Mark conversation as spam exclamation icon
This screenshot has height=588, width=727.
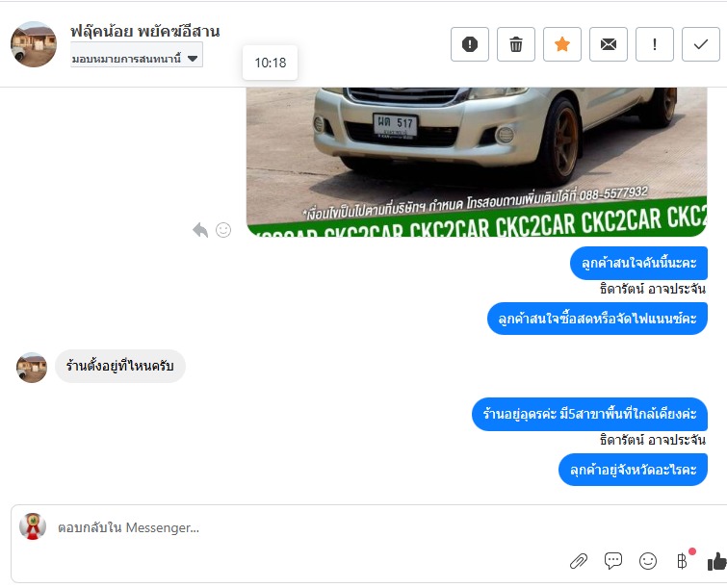point(470,44)
